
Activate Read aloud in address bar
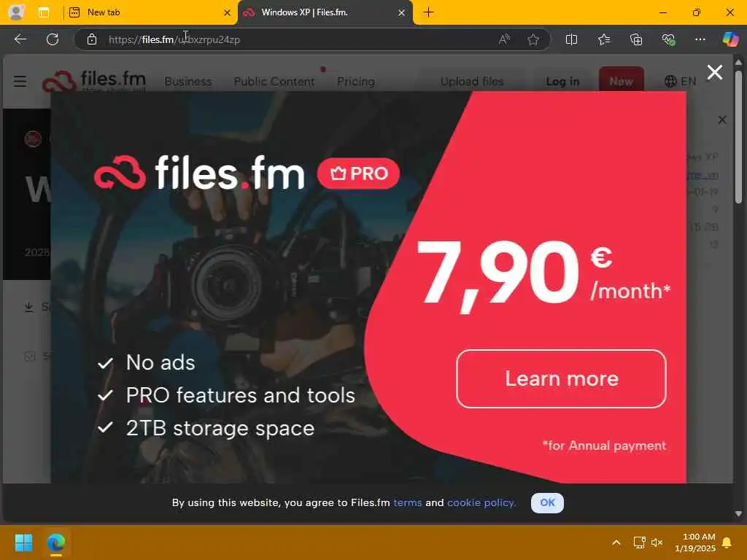point(504,39)
